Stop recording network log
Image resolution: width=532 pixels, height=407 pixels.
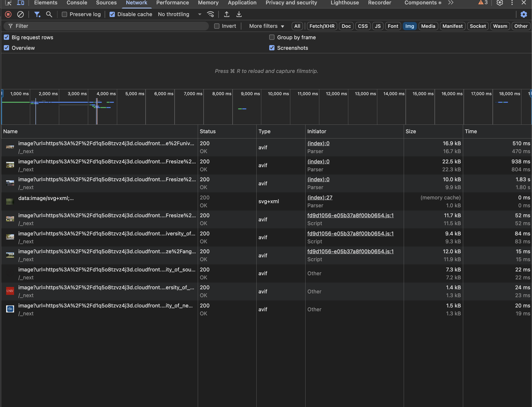pos(8,14)
